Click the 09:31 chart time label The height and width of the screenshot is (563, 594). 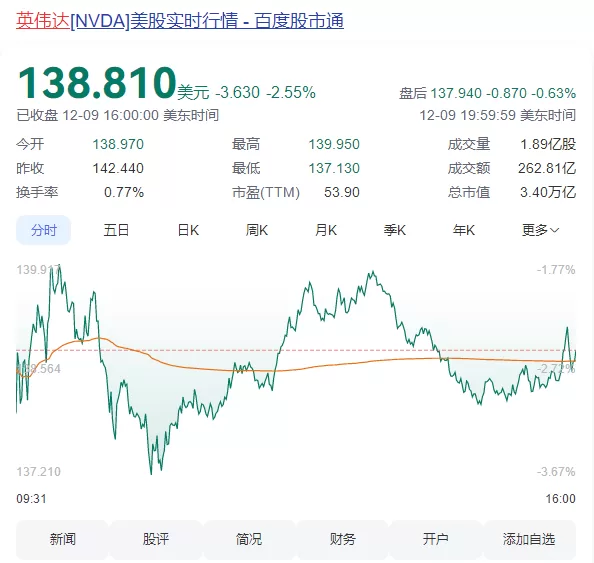coord(31,499)
